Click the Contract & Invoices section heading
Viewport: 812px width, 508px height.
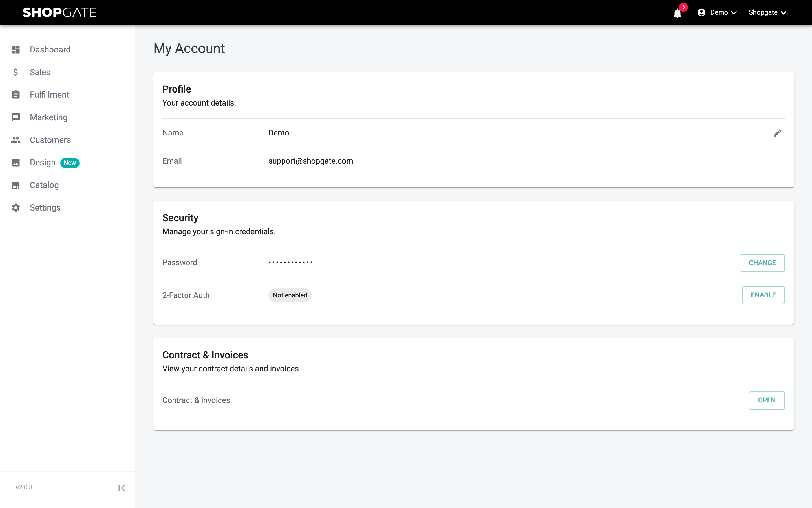[x=205, y=355]
